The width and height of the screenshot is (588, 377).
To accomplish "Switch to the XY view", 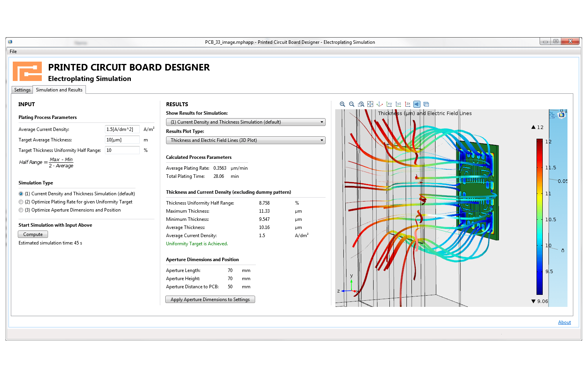I will 389,104.
